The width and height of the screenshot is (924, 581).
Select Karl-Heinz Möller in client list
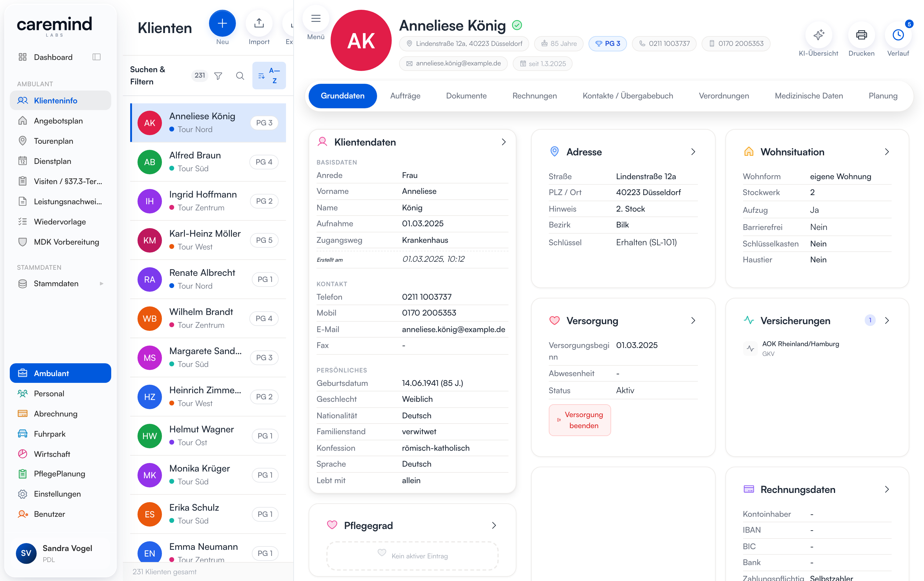tap(208, 240)
